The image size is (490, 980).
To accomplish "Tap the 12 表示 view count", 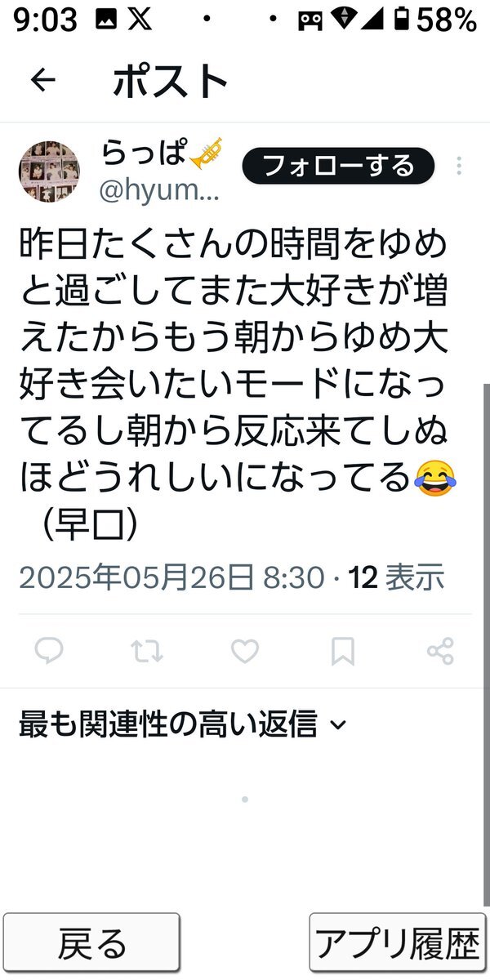I will (x=397, y=577).
